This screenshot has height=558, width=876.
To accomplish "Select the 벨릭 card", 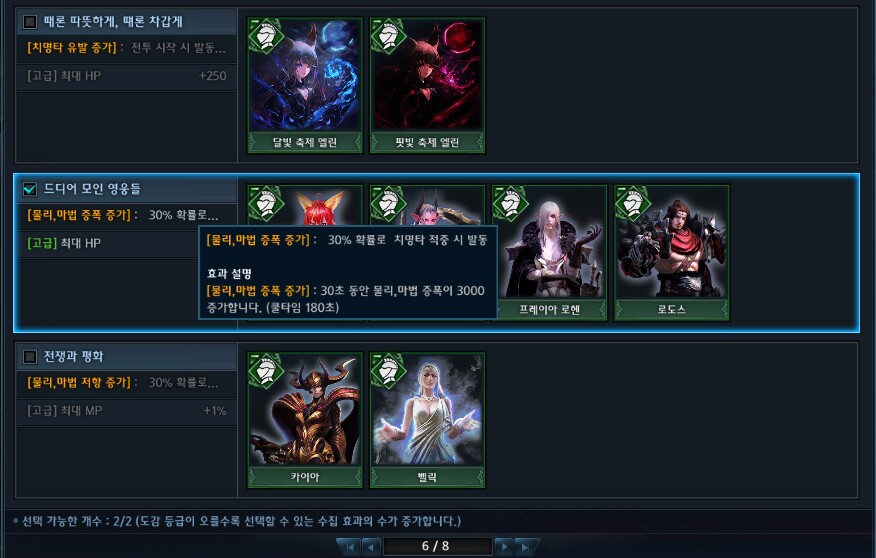I will (x=427, y=421).
